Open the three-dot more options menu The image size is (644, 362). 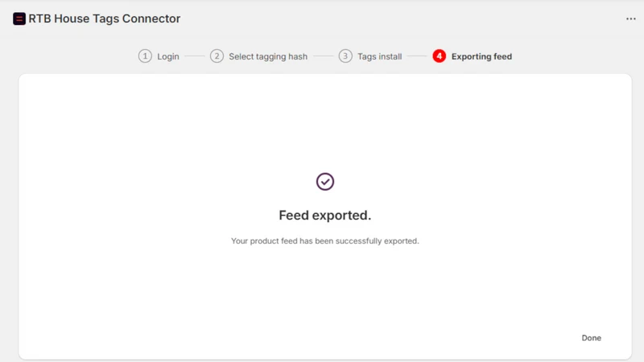pyautogui.click(x=631, y=19)
